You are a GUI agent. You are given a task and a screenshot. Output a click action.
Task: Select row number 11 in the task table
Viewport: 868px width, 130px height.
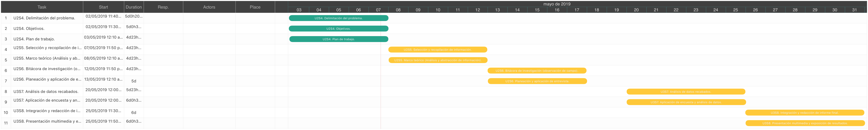click(6, 123)
